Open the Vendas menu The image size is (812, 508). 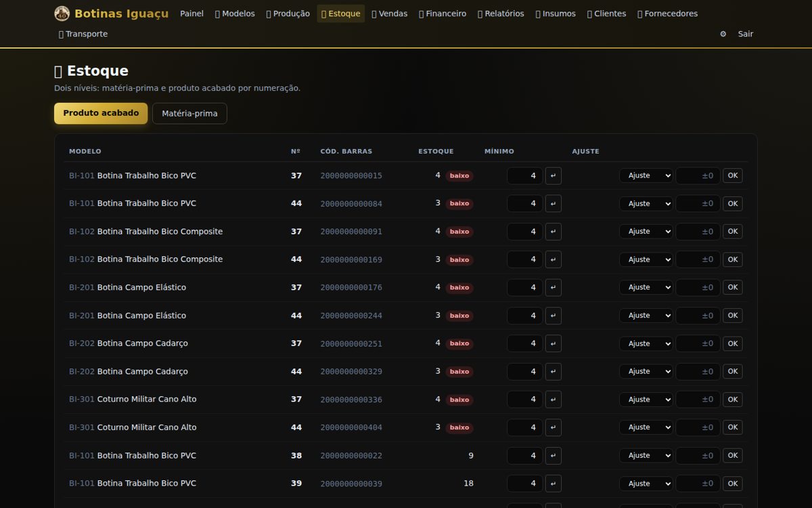coord(390,14)
